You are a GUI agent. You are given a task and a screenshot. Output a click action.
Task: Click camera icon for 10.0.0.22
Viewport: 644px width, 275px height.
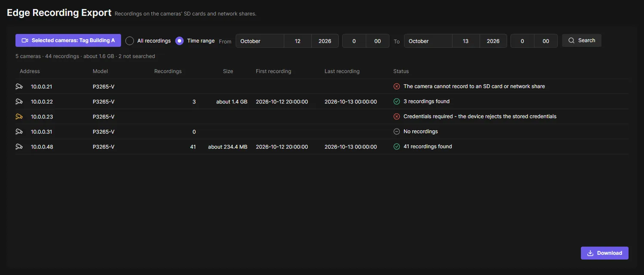pos(19,101)
